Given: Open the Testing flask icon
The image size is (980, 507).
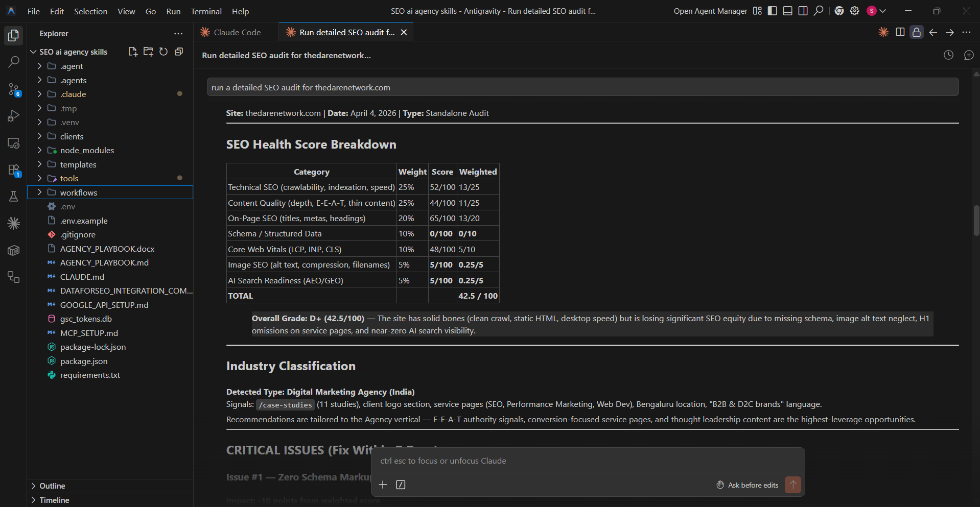Looking at the screenshot, I should click(14, 197).
